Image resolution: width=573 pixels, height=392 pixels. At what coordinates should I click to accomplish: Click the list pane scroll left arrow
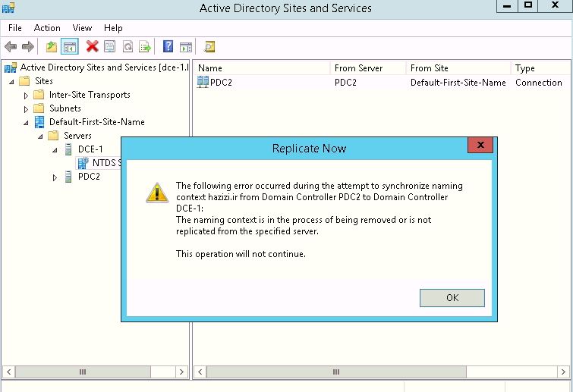[200, 372]
